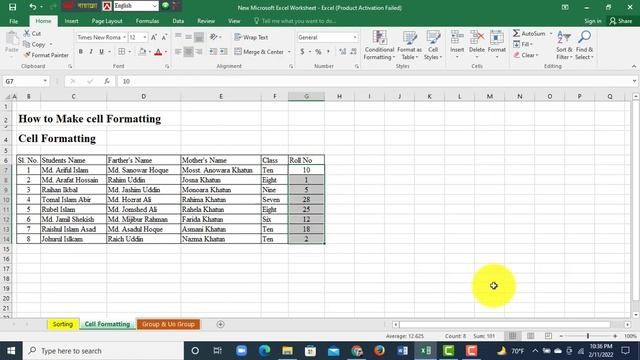Apply Accounting dollar format

tap(302, 52)
